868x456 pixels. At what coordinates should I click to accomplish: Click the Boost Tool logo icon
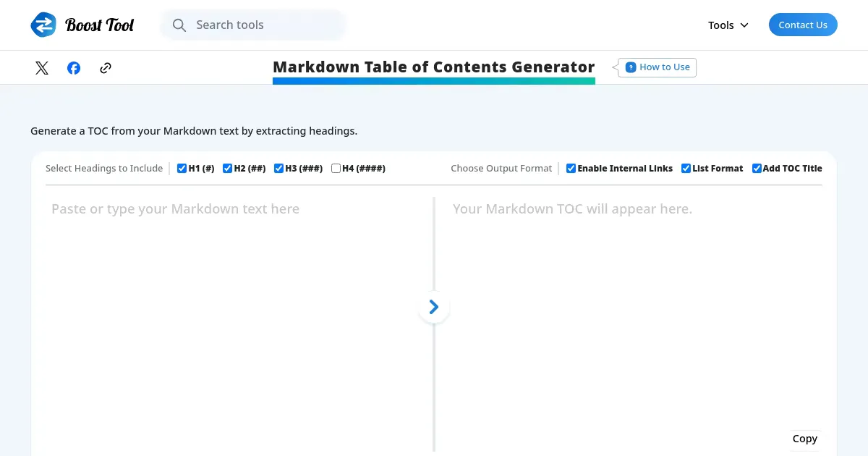click(x=43, y=25)
